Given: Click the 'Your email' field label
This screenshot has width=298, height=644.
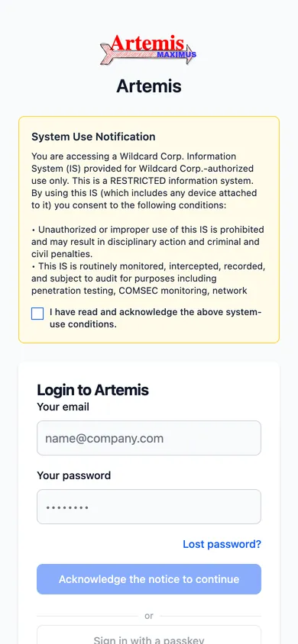Looking at the screenshot, I should pos(63,407).
